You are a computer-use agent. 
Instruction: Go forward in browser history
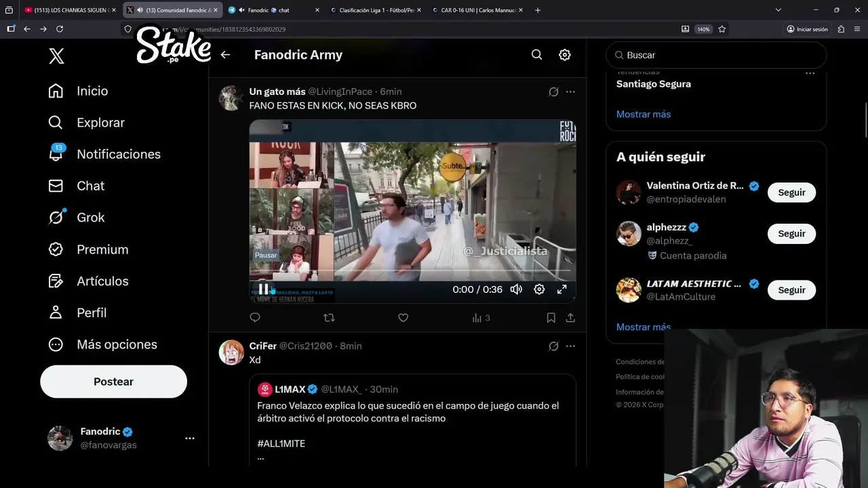coord(43,29)
